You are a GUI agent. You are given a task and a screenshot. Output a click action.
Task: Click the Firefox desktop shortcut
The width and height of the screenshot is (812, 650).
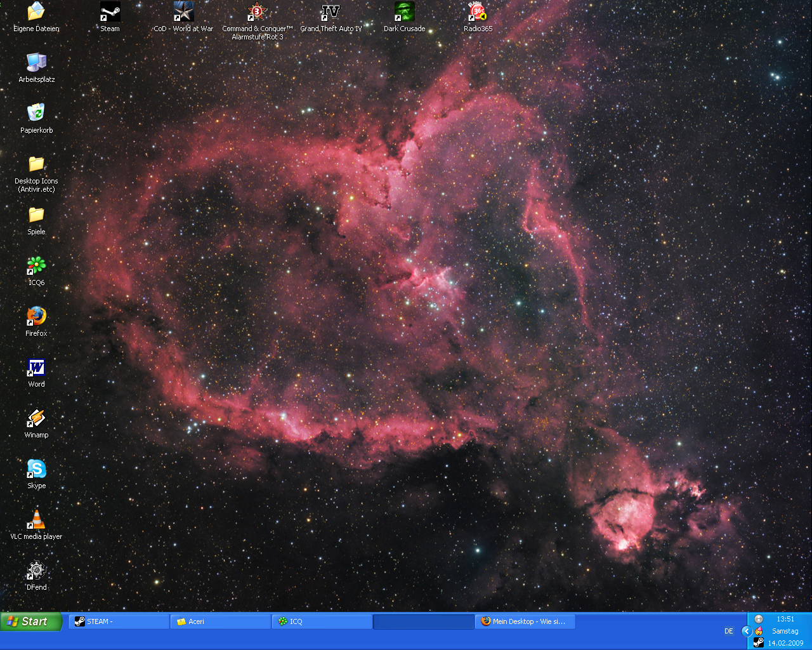coord(36,317)
